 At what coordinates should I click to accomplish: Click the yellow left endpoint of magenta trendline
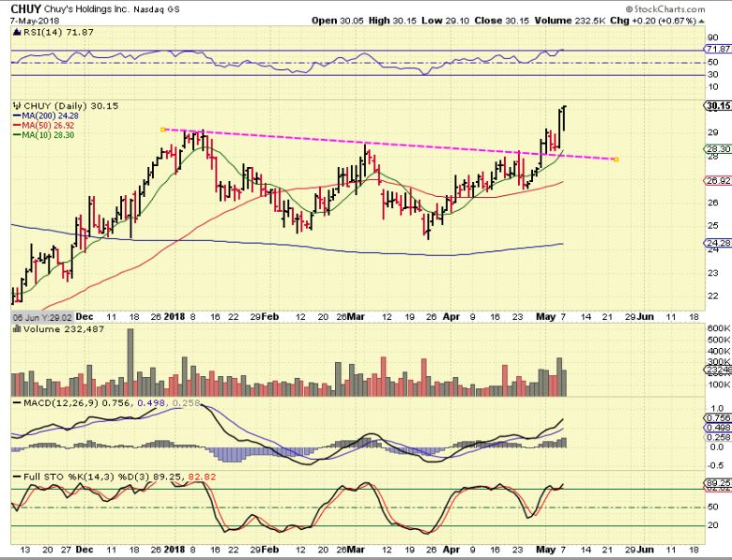pos(162,129)
